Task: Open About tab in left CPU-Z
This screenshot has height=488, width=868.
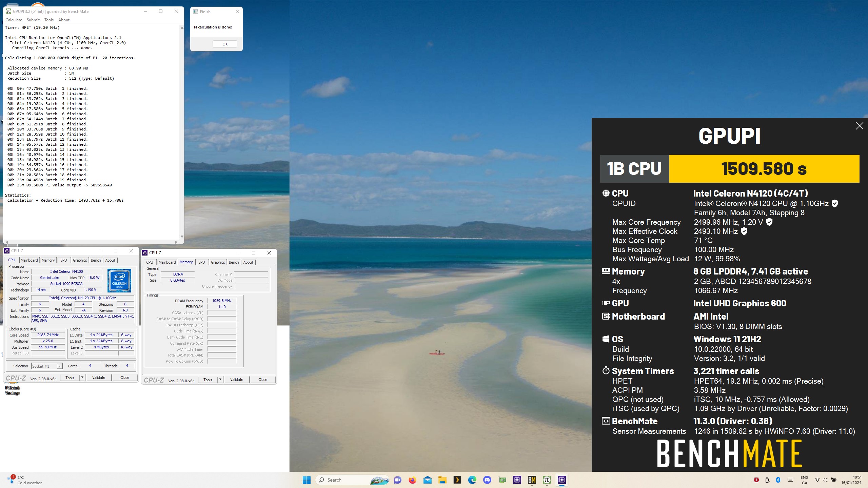Action: (x=110, y=260)
